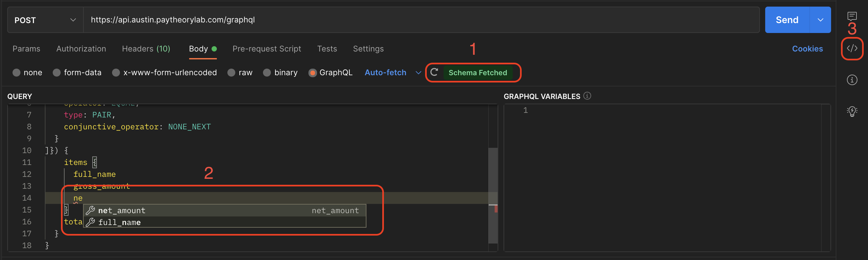
Task: Click into the GraphQL Variables editor
Action: (667, 178)
